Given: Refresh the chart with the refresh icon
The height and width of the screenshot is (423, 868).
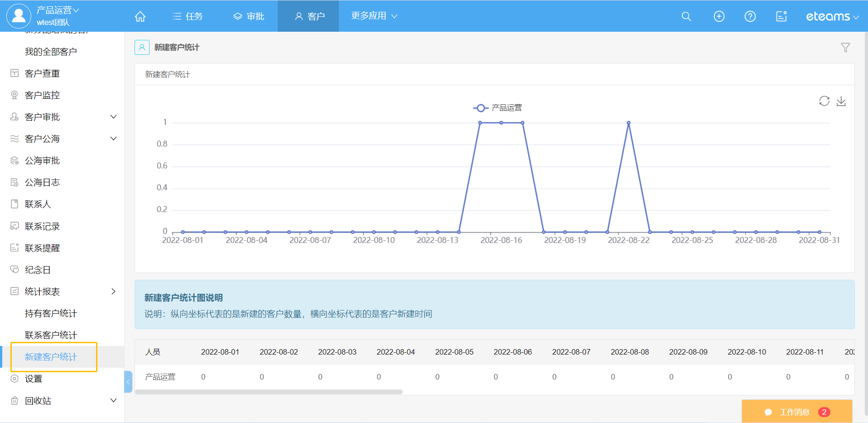Looking at the screenshot, I should [x=824, y=101].
